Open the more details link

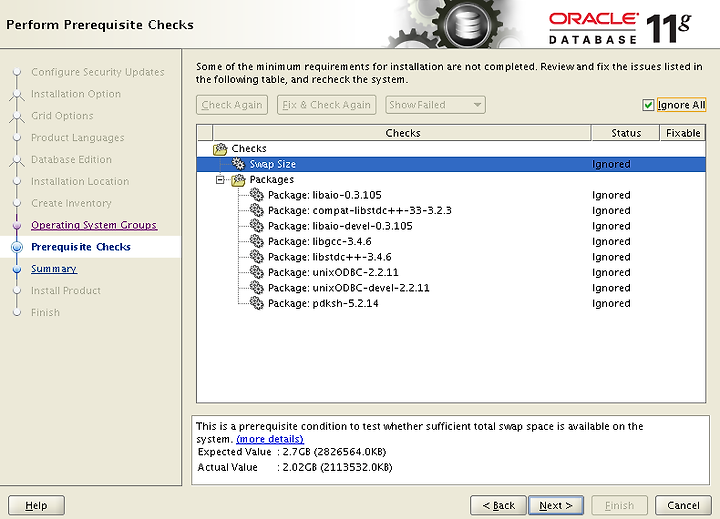tap(270, 439)
